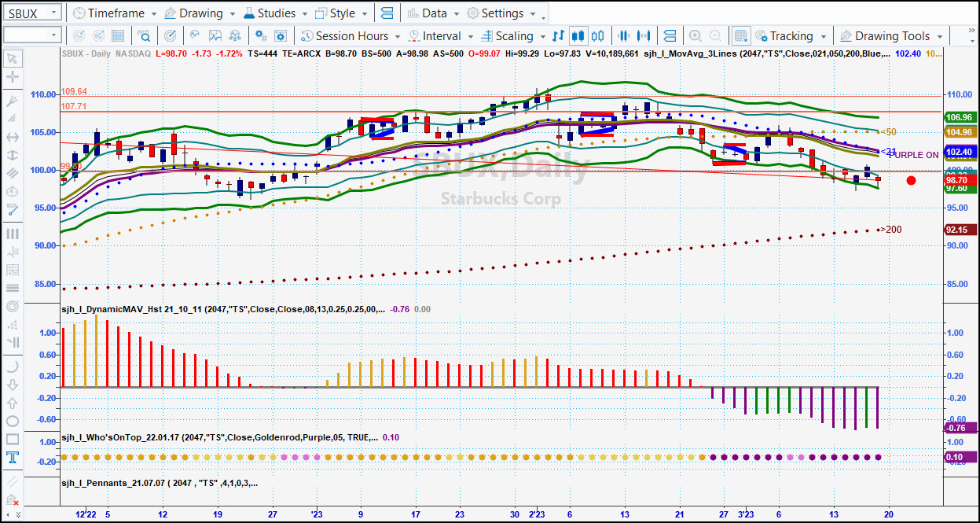The width and height of the screenshot is (980, 523).
Task: Select the arc drawing tool
Action: 13,366
